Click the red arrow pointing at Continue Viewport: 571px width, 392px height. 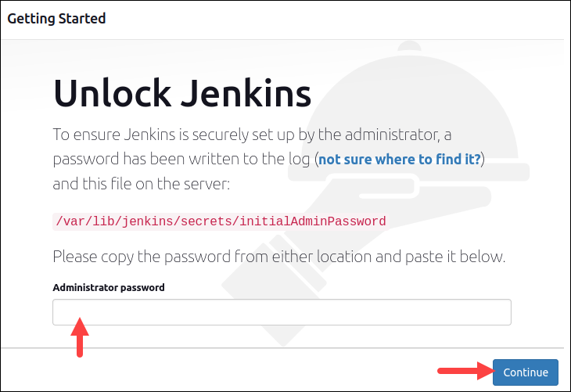coord(463,372)
